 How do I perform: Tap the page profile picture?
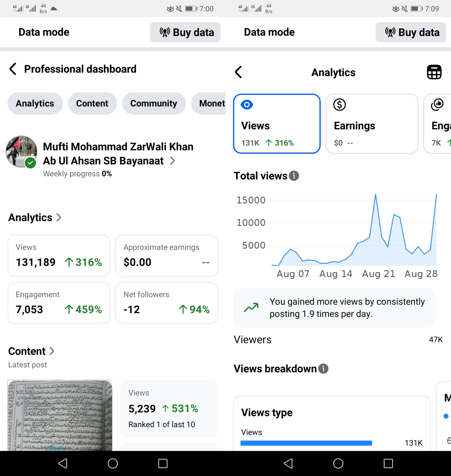tap(21, 152)
